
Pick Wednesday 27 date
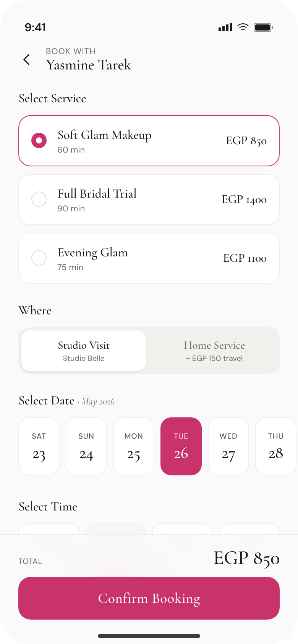click(x=228, y=446)
